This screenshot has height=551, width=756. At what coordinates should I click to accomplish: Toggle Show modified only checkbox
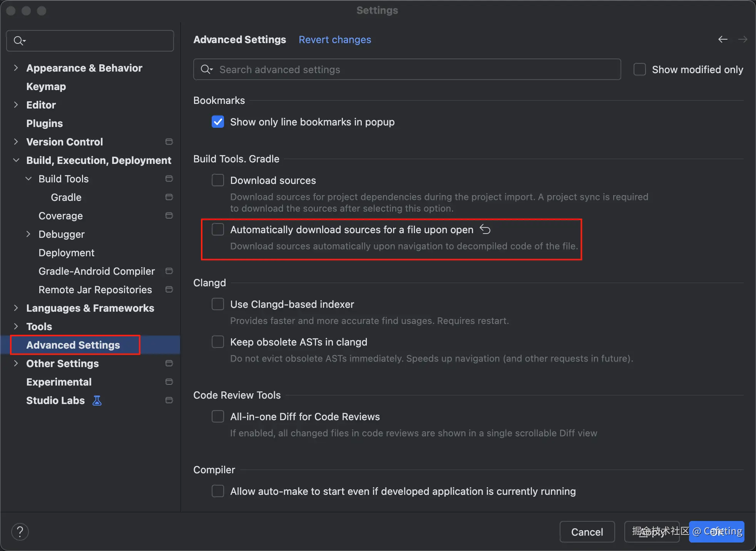(x=639, y=70)
